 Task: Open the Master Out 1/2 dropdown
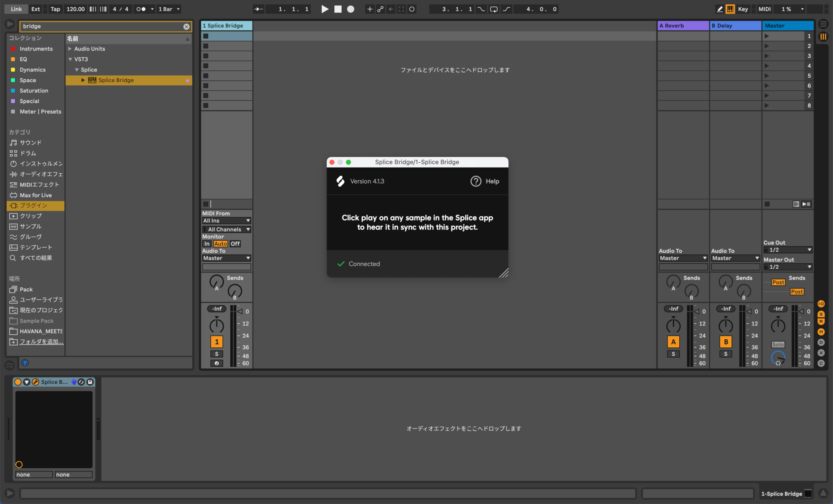[x=788, y=267]
